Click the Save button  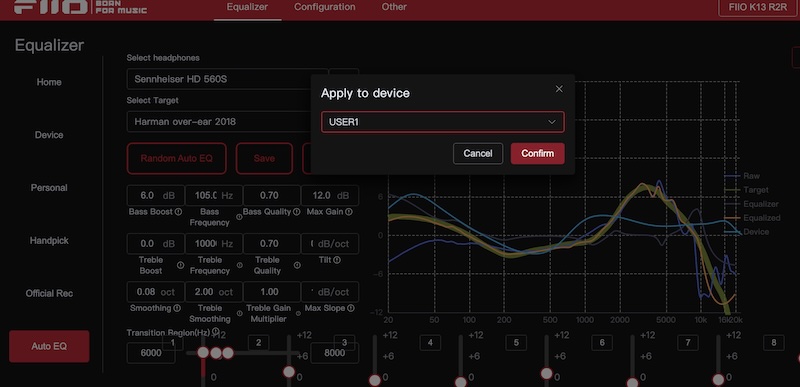click(x=264, y=159)
